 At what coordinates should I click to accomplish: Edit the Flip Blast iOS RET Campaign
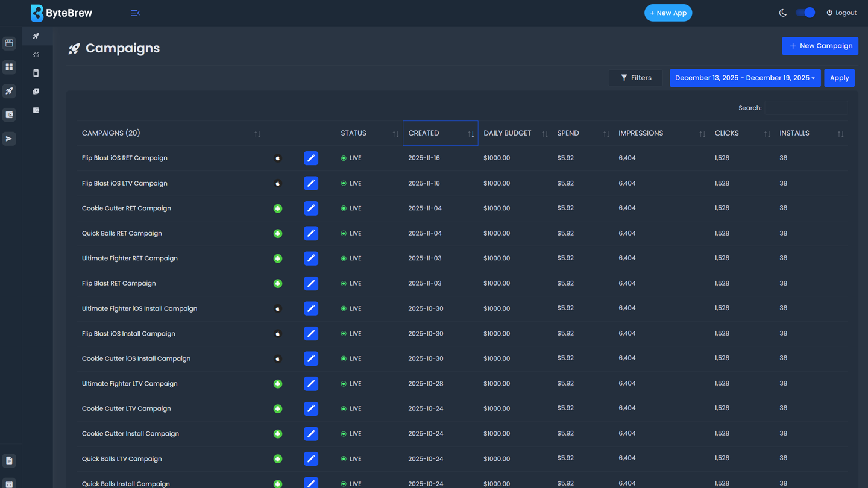[311, 158]
